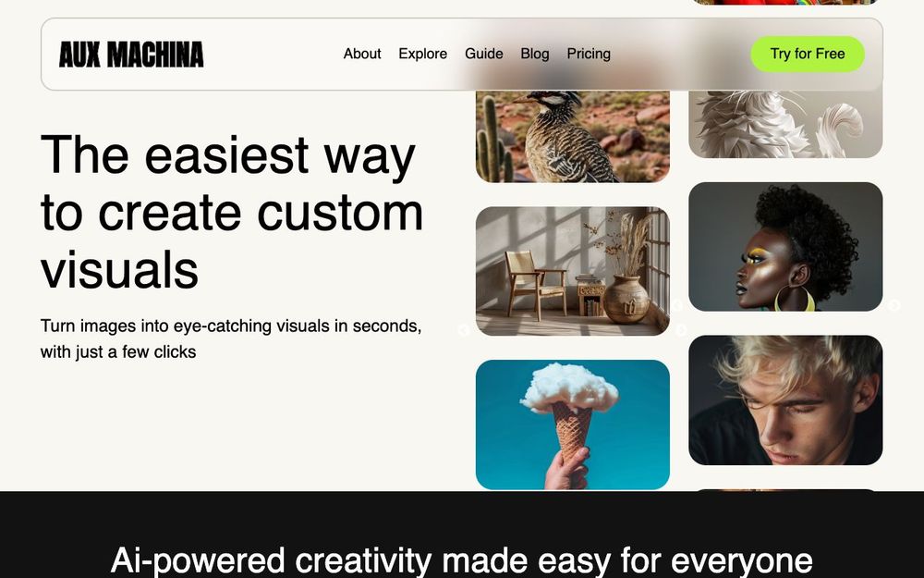This screenshot has height=578, width=924.
Task: Open the Pricing page
Action: point(588,54)
